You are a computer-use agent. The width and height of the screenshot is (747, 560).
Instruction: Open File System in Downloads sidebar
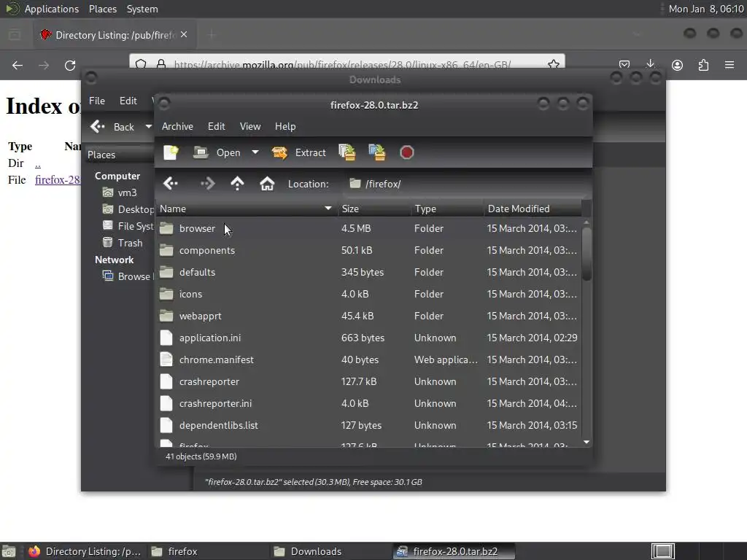pos(128,226)
